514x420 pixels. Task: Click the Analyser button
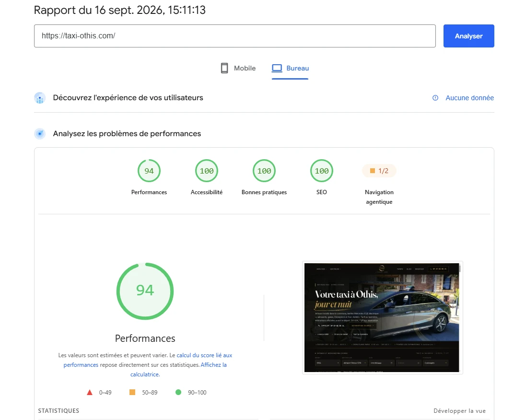[468, 36]
